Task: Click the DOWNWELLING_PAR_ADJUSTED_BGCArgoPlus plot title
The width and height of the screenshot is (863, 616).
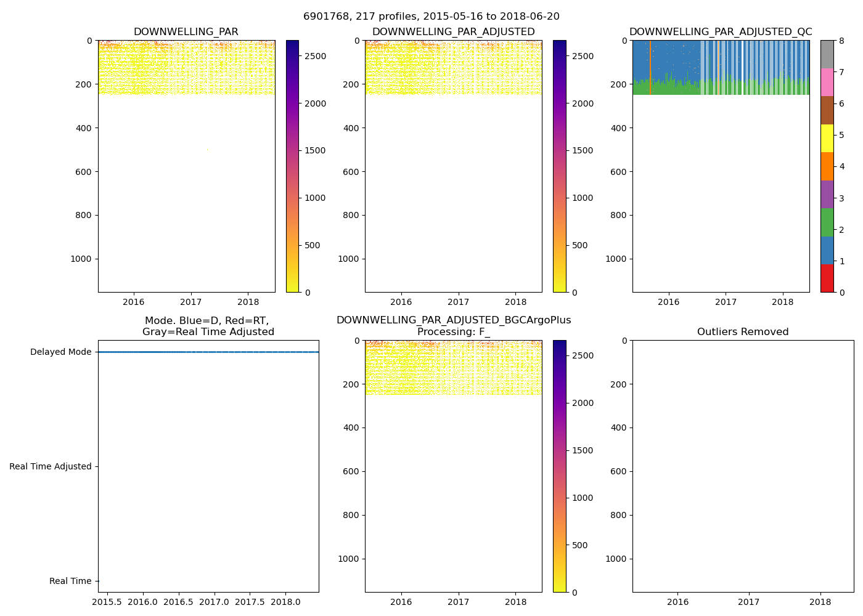Action: 453,320
